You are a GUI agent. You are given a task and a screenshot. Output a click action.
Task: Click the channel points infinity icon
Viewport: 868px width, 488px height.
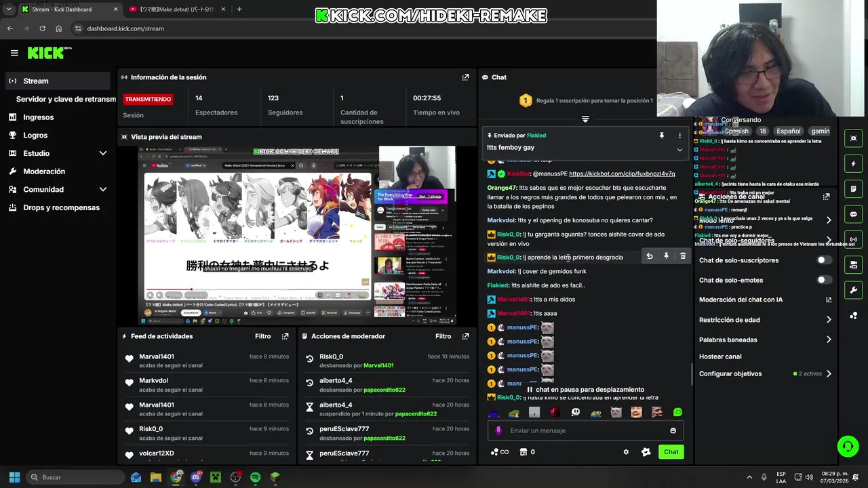click(x=499, y=452)
